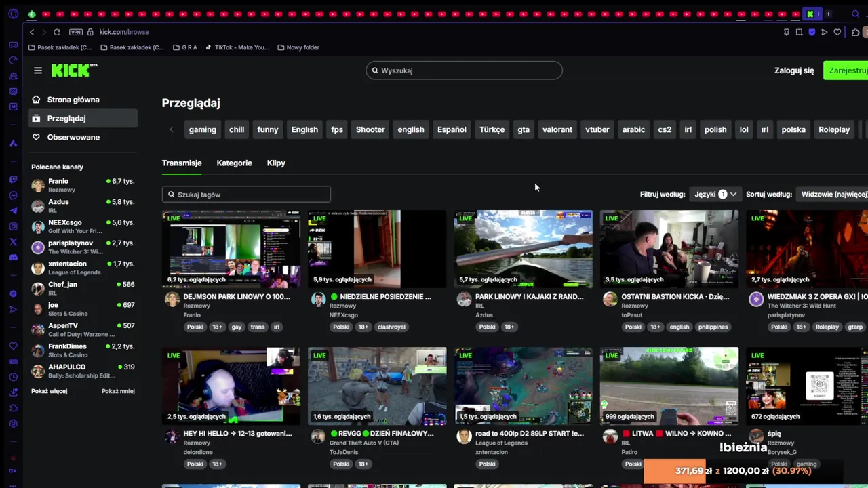Toggle the chill tag filter
The height and width of the screenshot is (488, 868).
click(237, 129)
